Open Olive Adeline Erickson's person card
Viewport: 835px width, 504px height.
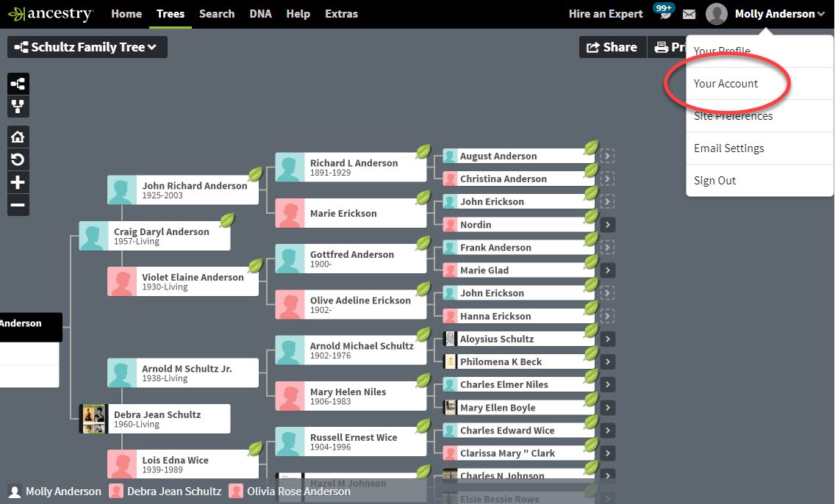pyautogui.click(x=351, y=304)
